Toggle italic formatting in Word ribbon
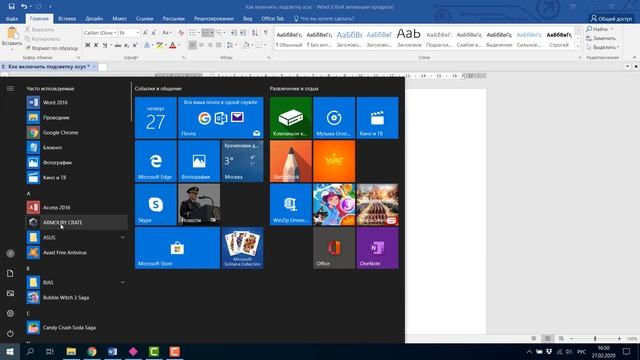This screenshot has width=640, height=360. click(x=96, y=45)
